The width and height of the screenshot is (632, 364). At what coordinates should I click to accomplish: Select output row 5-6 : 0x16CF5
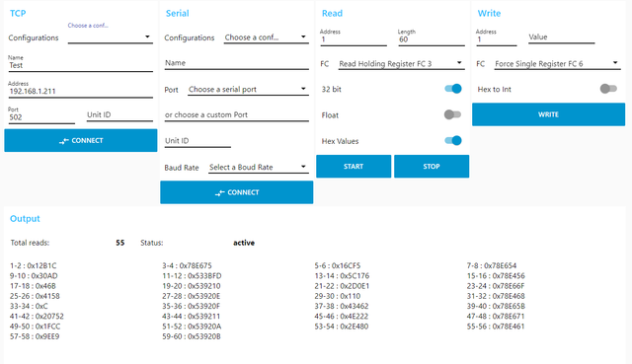pos(338,265)
